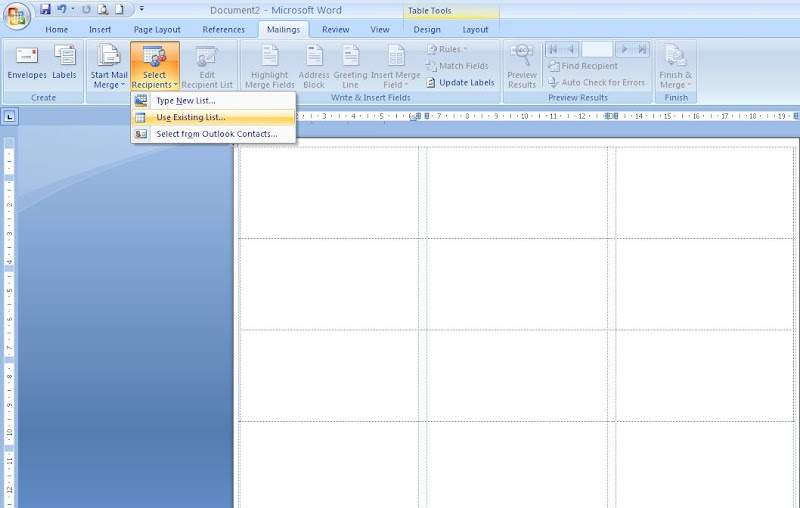Select the Mailings tab

283,30
